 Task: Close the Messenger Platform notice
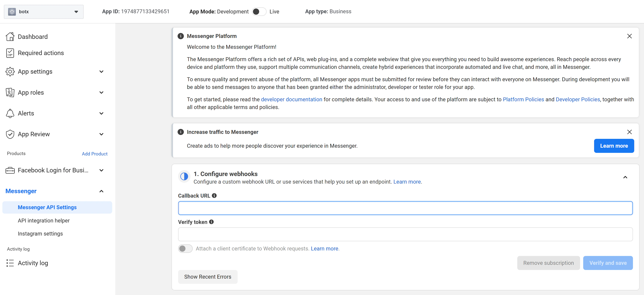coord(629,36)
